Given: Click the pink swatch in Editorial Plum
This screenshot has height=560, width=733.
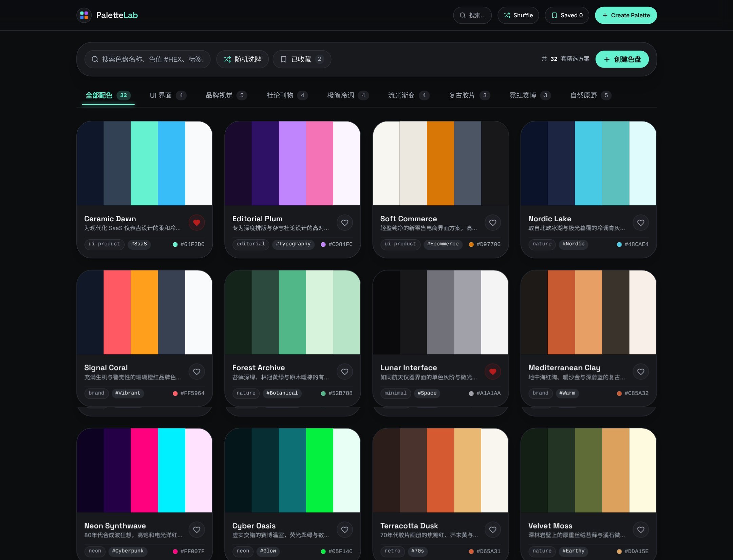Looking at the screenshot, I should click(x=319, y=163).
